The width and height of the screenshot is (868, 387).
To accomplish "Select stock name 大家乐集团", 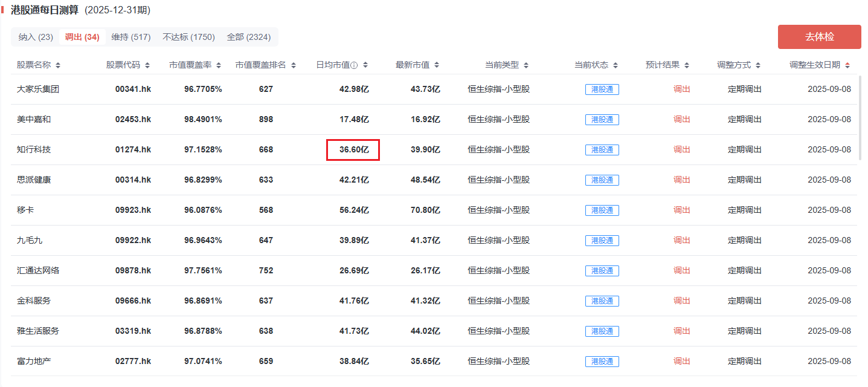I will (x=38, y=89).
